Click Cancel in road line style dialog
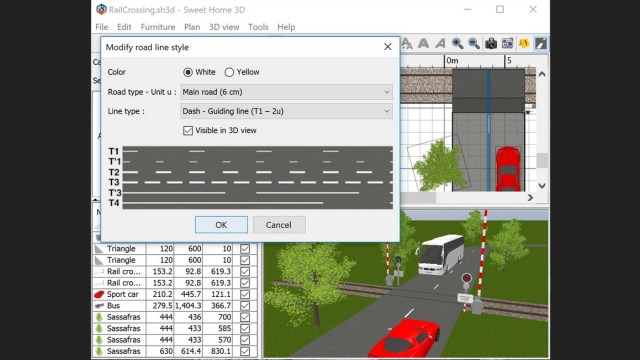Viewport: 640px width, 360px height. point(279,225)
